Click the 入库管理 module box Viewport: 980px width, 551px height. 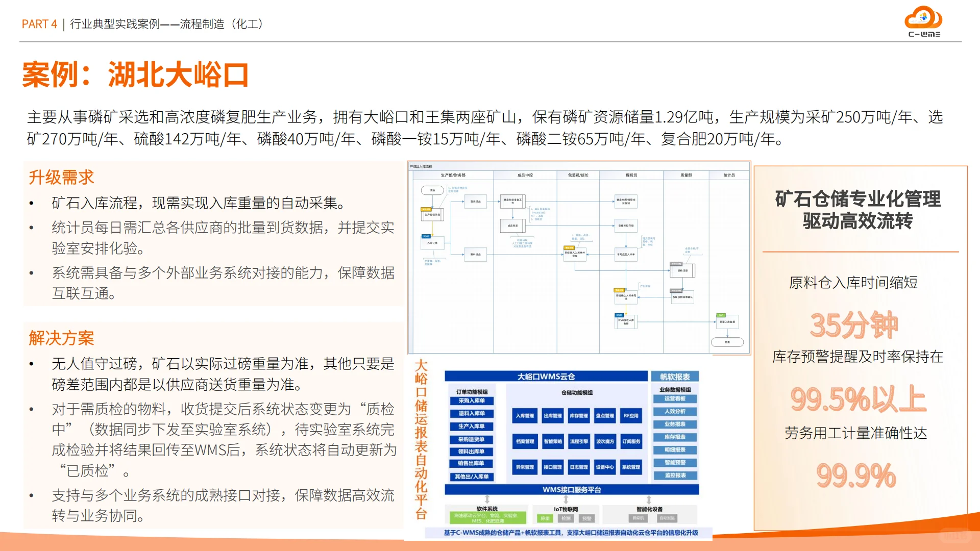click(525, 416)
